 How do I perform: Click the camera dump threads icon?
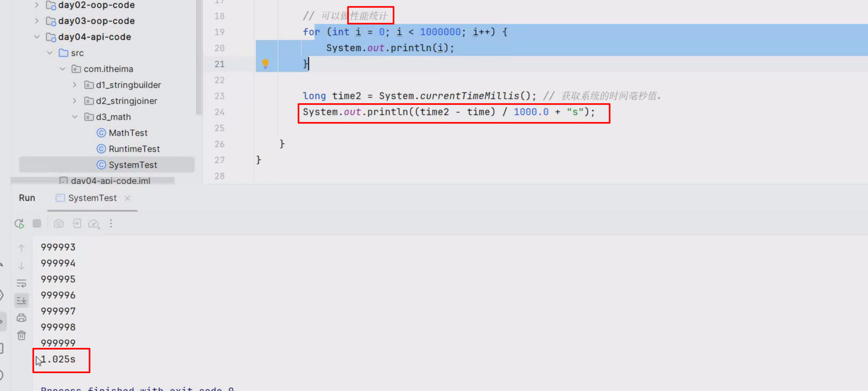(59, 223)
